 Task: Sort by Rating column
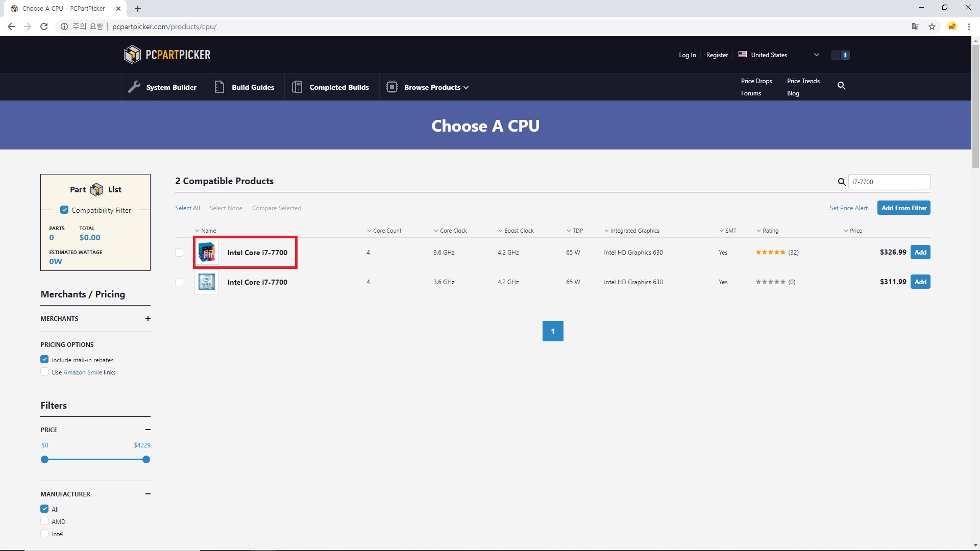point(767,231)
